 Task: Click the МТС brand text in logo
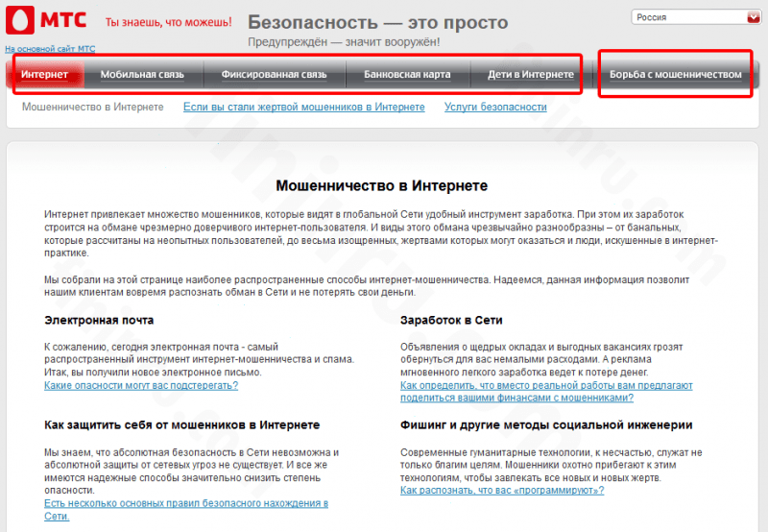[x=63, y=20]
